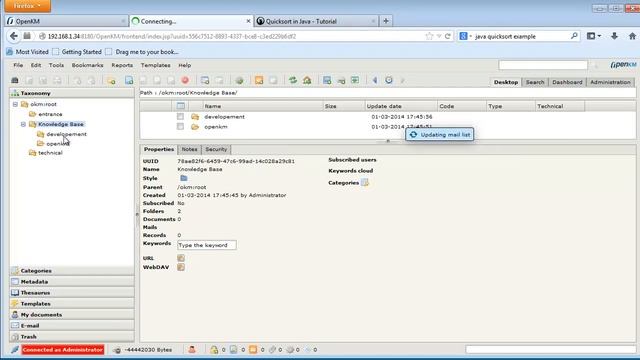
Task: Open the Administration tab
Action: tap(610, 82)
